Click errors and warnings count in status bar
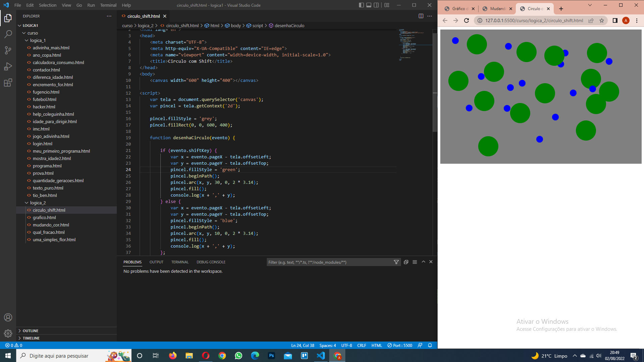 pos(14,345)
